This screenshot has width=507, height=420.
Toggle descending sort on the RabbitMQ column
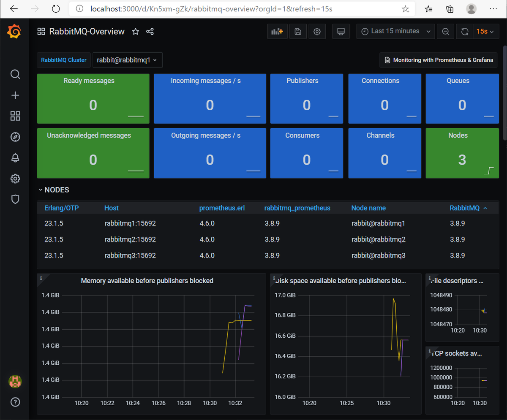click(466, 208)
